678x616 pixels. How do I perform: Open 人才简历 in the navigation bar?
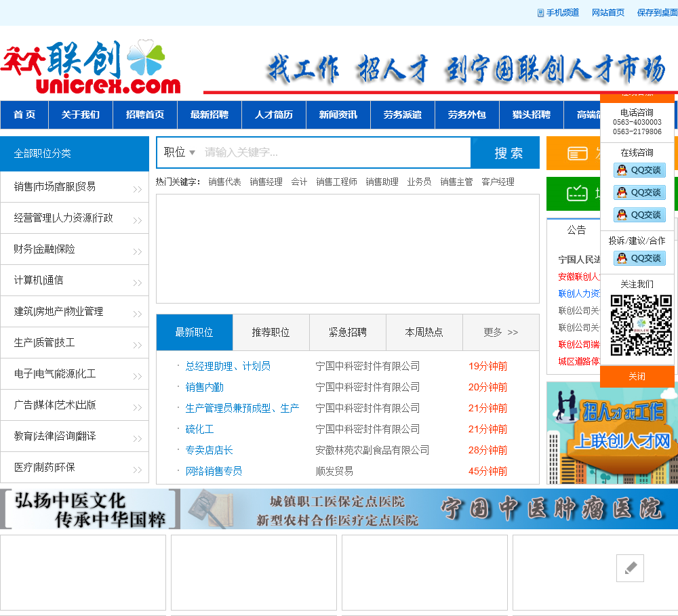point(274,115)
